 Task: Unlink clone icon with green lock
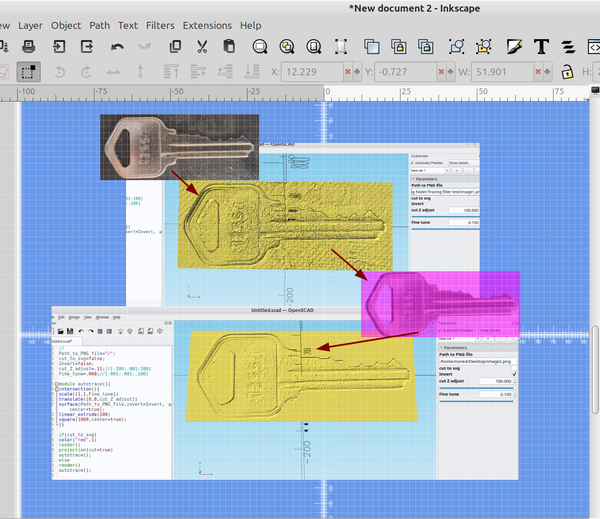(426, 47)
